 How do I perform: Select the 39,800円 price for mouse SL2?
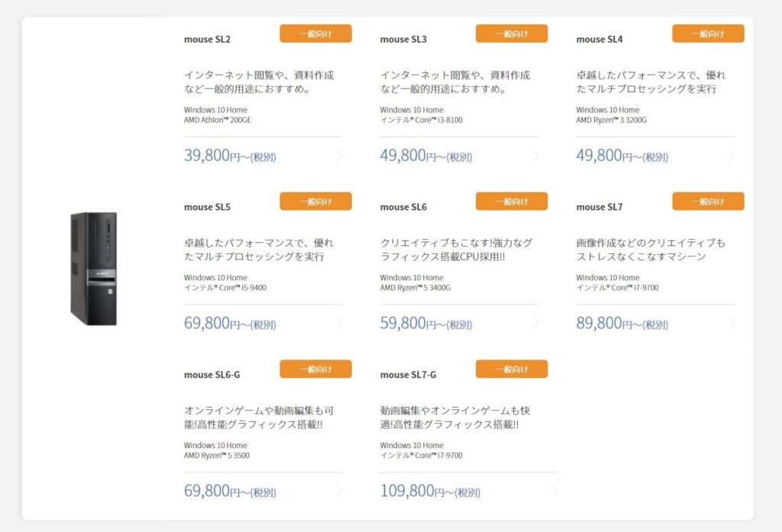pos(230,156)
